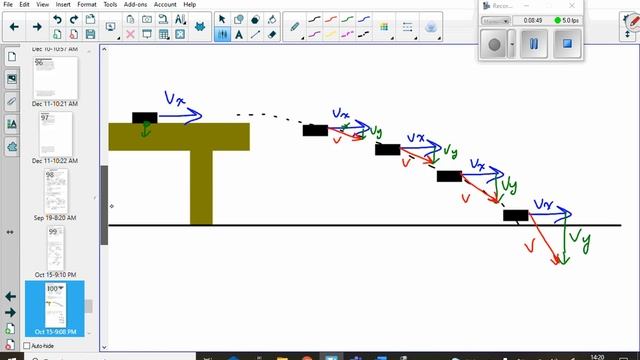The height and width of the screenshot is (360, 640).
Task: Pick the dashed black pen style
Action: [x=364, y=34]
